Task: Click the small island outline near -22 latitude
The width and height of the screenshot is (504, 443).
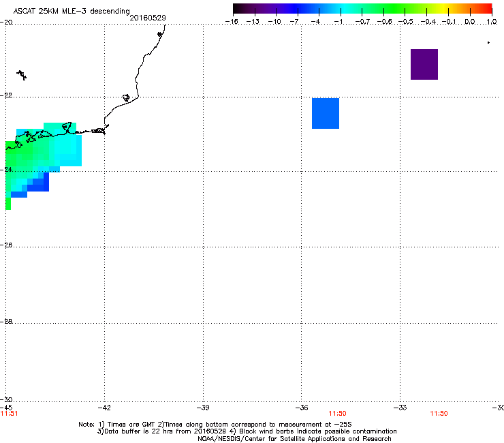Action: point(126,97)
